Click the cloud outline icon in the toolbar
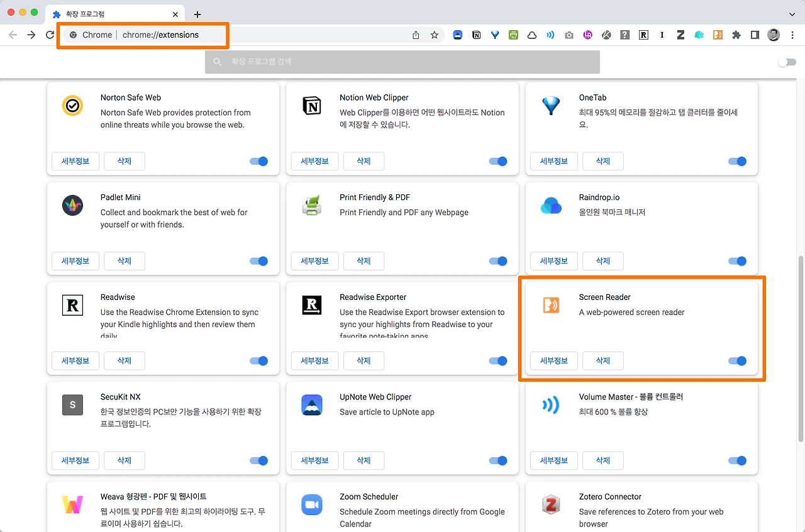 [532, 35]
